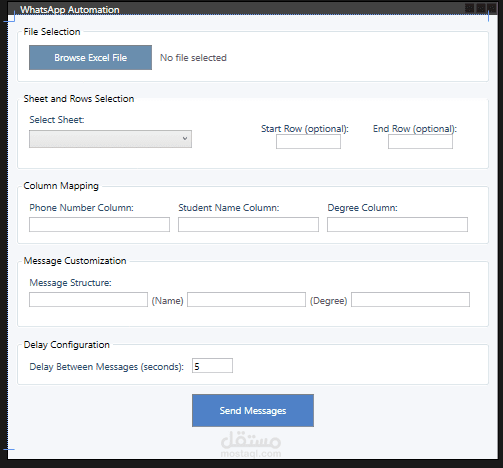Click the 'Sheet and Rows Selection' group heading
The image size is (503, 468).
(79, 99)
